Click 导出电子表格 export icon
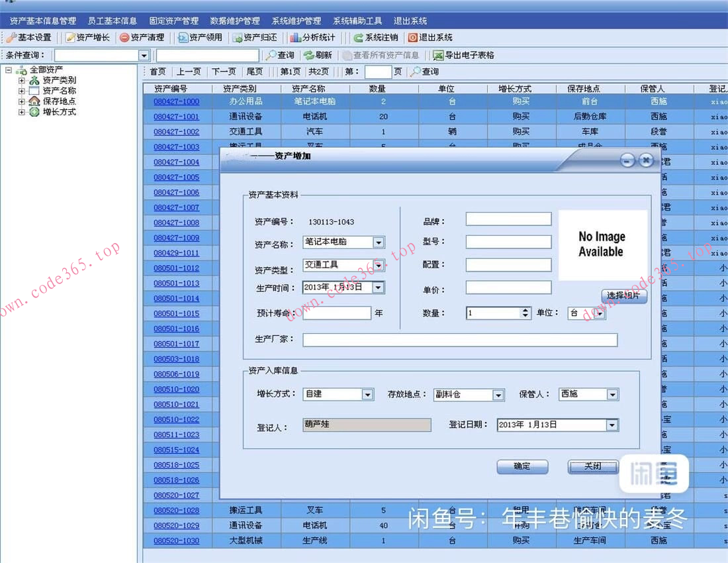The width and height of the screenshot is (728, 563). point(438,56)
